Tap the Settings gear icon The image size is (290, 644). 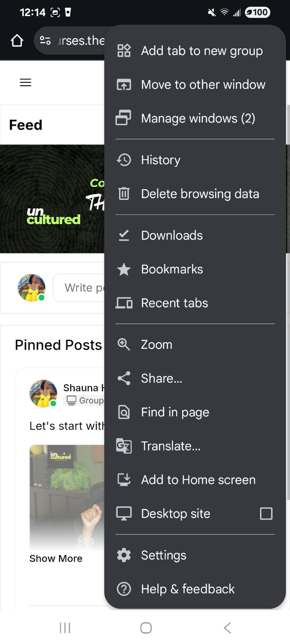point(124,555)
